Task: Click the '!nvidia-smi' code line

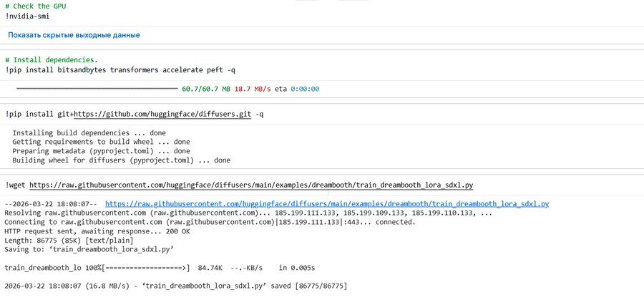Action: coord(27,16)
